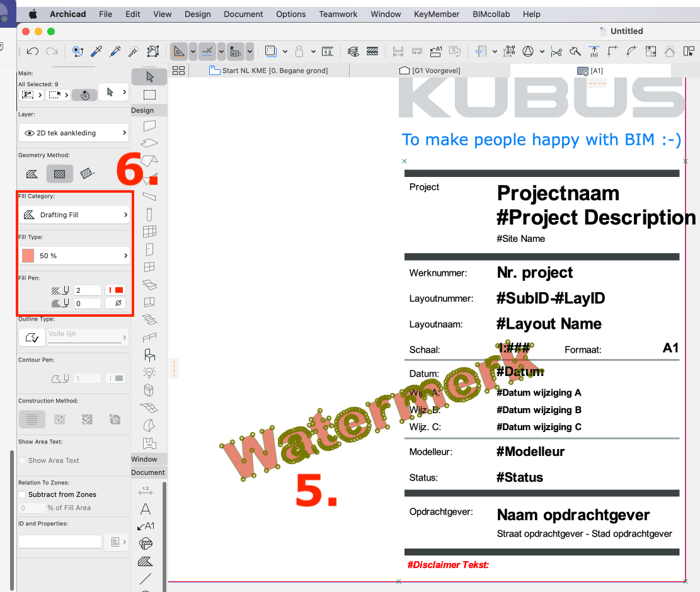This screenshot has height=592, width=700.
Task: Select the Column tool in the toolbox
Action: tap(149, 214)
